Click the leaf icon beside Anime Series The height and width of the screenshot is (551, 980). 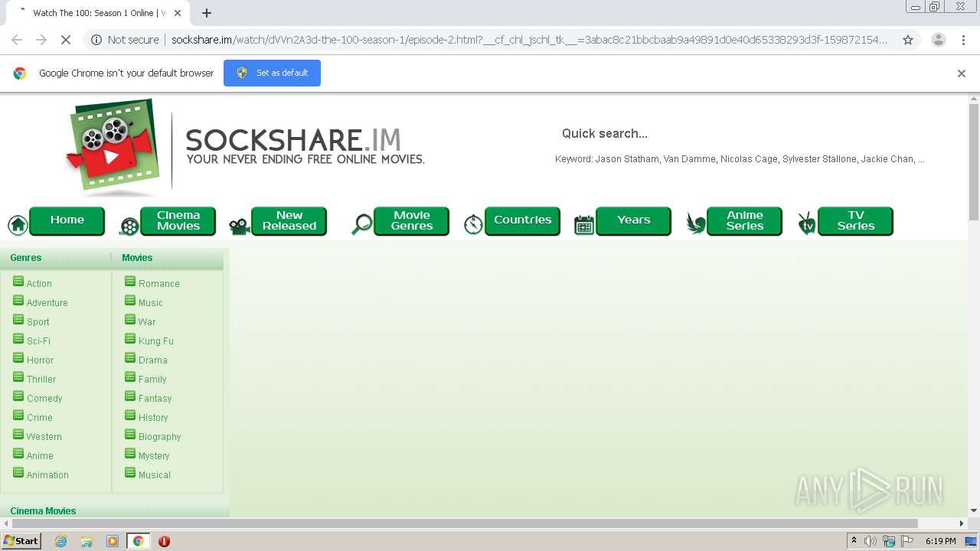pos(696,223)
